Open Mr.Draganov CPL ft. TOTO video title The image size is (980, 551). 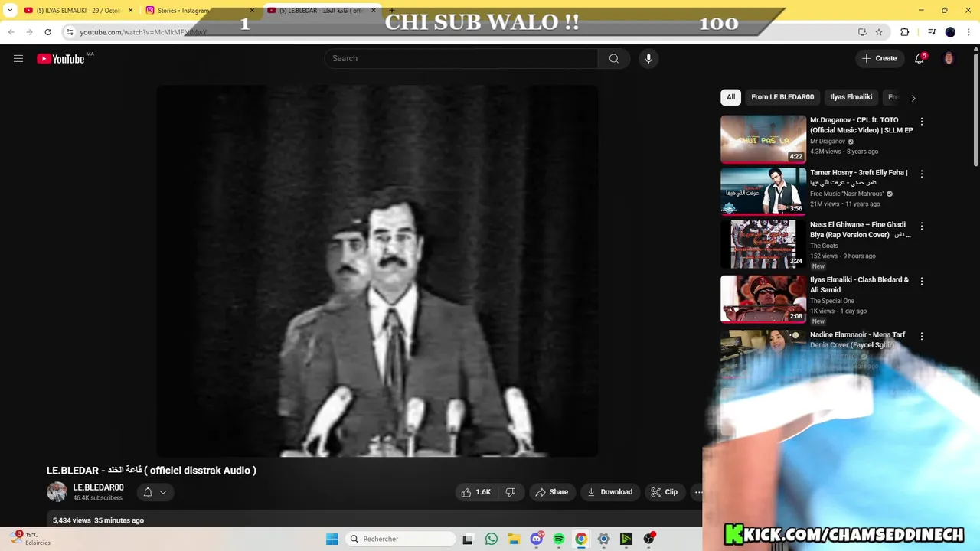[861, 126]
